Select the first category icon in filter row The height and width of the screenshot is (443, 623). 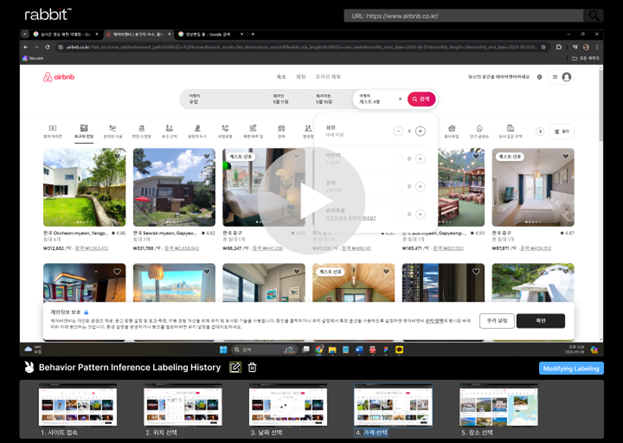pos(52,131)
